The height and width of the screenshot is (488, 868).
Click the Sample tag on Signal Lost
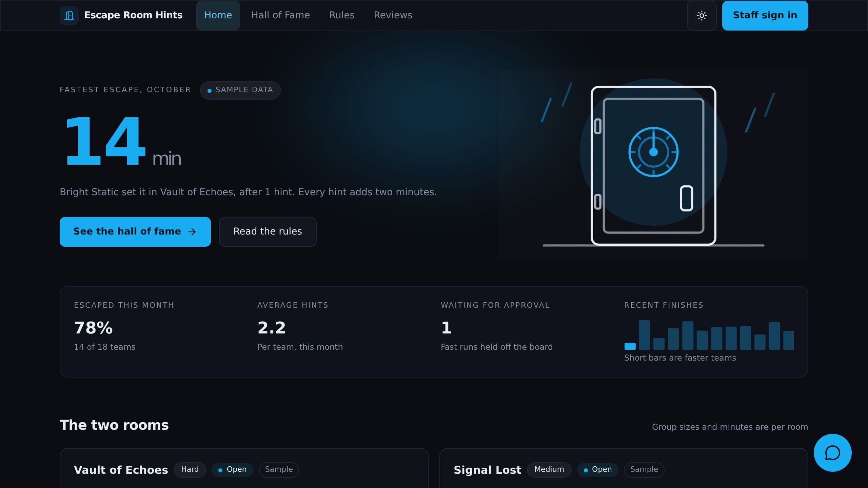644,470
